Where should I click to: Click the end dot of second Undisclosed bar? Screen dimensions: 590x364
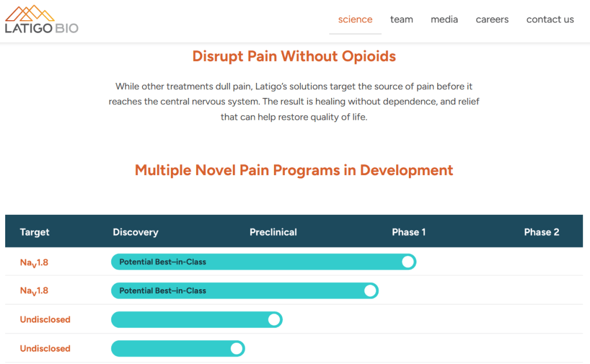pyautogui.click(x=236, y=348)
